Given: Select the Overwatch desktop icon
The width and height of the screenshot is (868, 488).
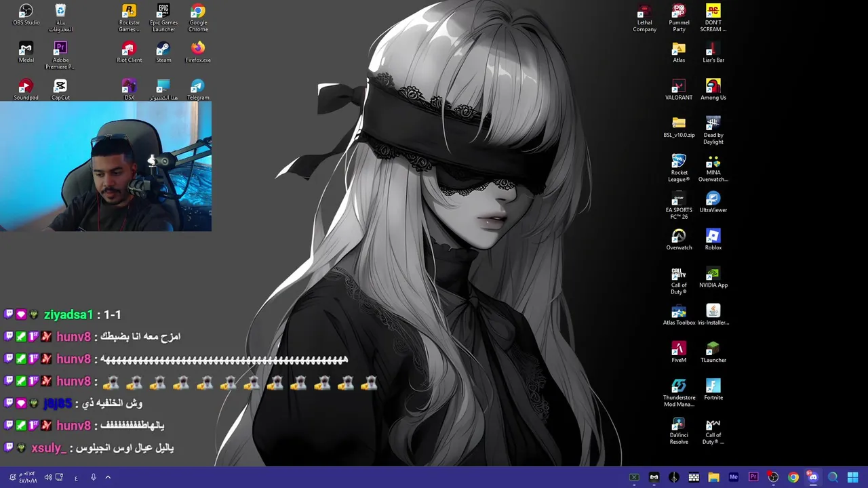Looking at the screenshot, I should [679, 239].
